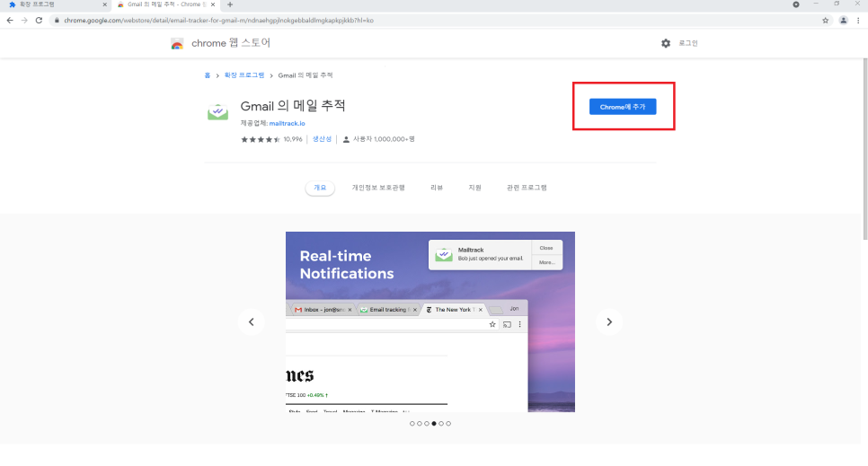This screenshot has width=868, height=466.
Task: Open the 확장 프로그램 breadcrumb link
Action: coord(244,75)
